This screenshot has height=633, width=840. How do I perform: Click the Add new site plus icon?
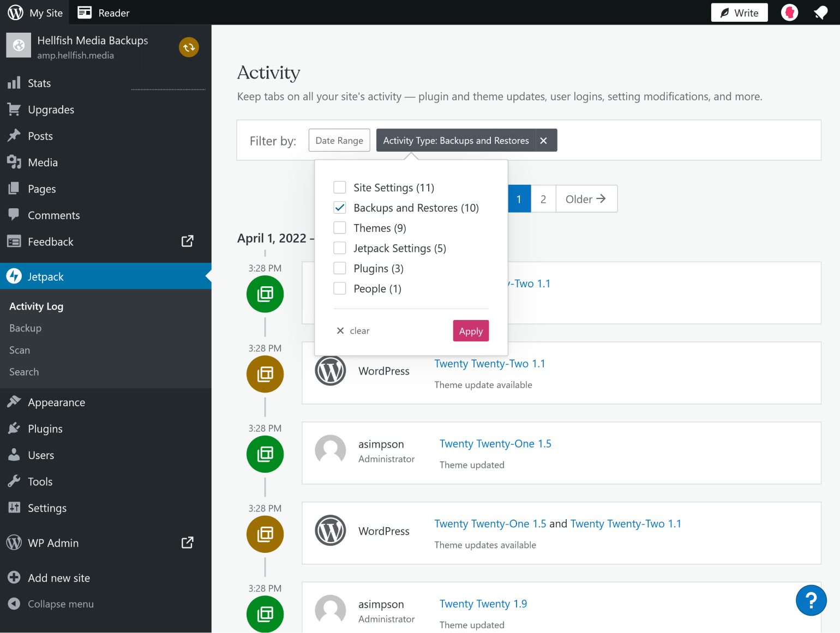[14, 577]
